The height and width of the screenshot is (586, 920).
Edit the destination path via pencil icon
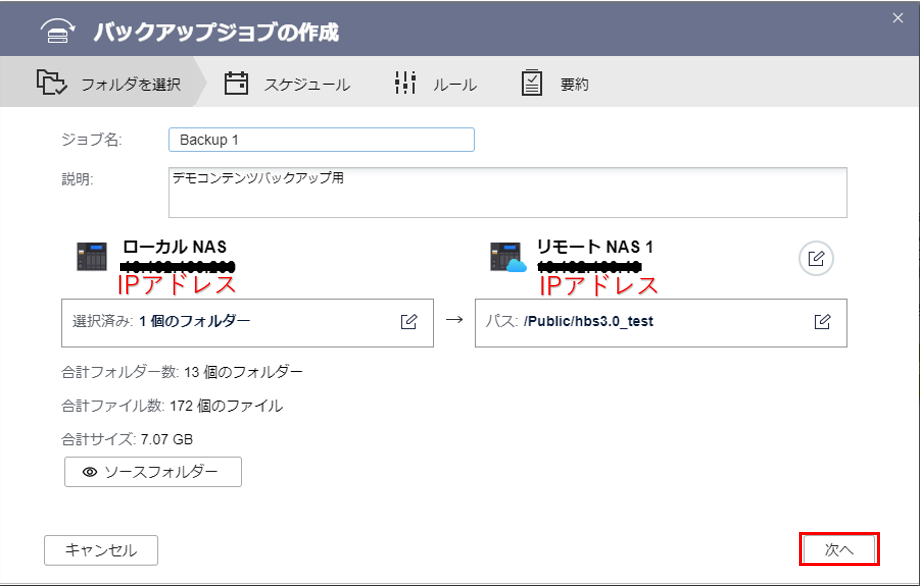pyautogui.click(x=822, y=322)
